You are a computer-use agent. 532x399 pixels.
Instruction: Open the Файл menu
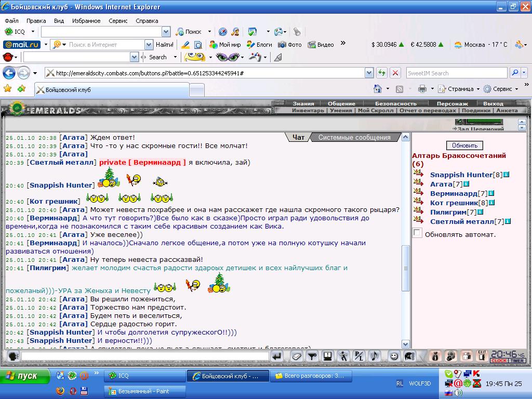click(x=11, y=21)
